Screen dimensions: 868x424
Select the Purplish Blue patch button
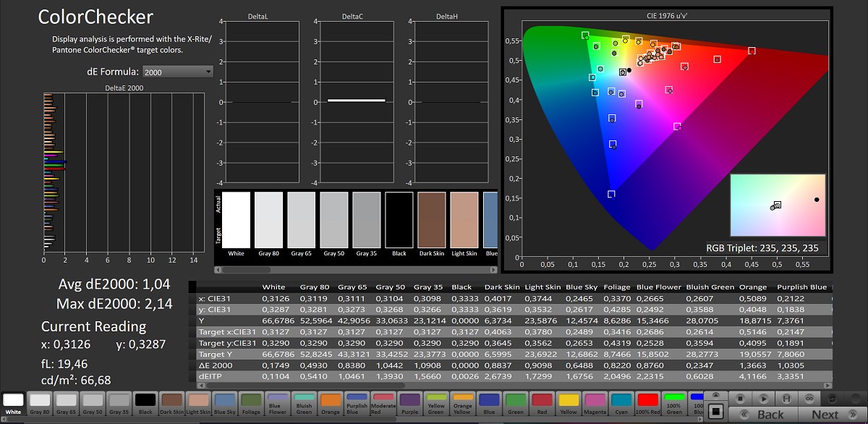coord(357,404)
